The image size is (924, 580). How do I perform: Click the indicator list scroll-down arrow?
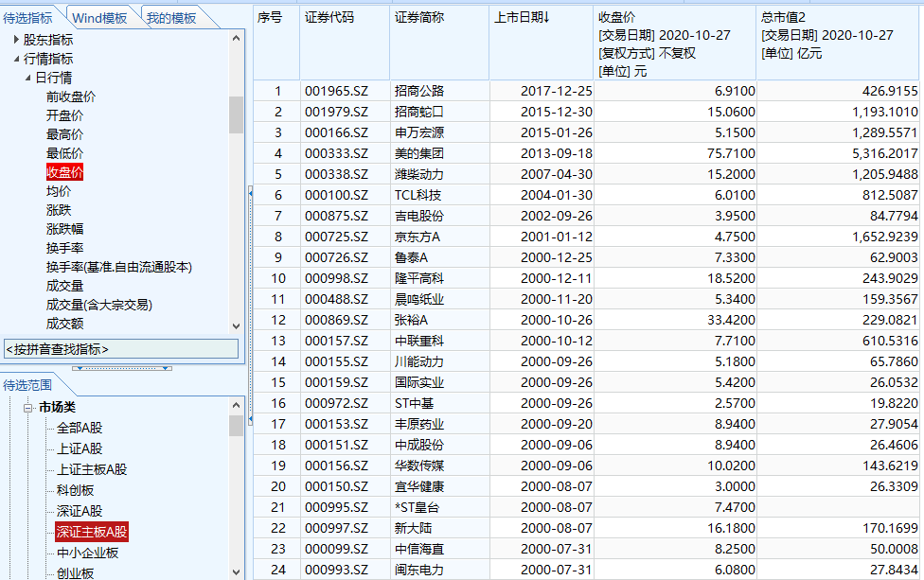coord(237,326)
